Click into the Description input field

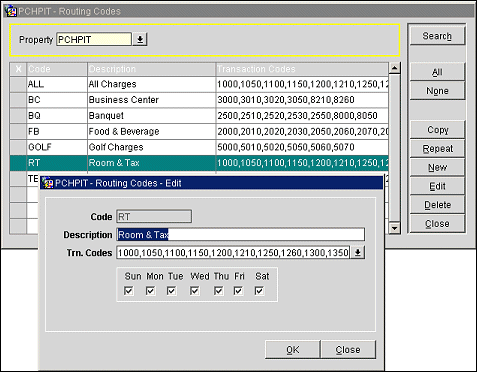pos(241,235)
